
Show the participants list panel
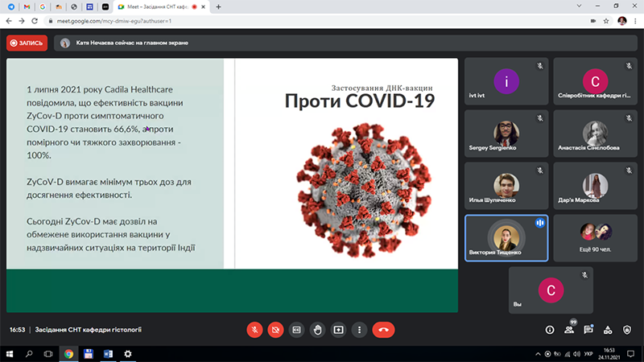click(569, 329)
